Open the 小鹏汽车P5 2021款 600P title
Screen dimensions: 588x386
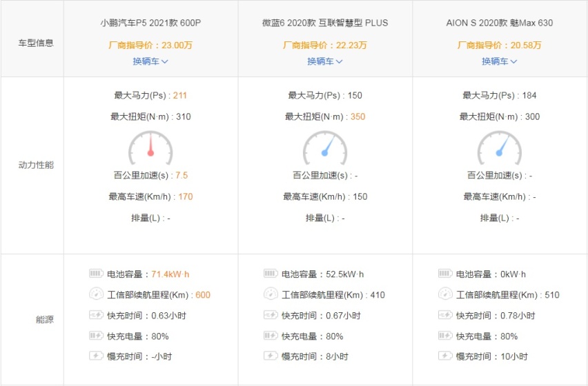pos(150,23)
